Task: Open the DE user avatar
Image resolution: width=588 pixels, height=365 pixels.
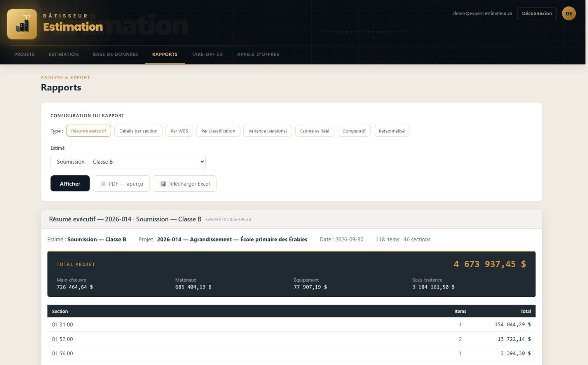Action: coord(569,13)
